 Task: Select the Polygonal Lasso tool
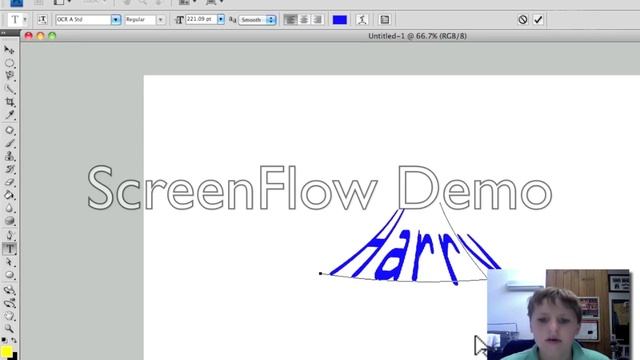9,76
